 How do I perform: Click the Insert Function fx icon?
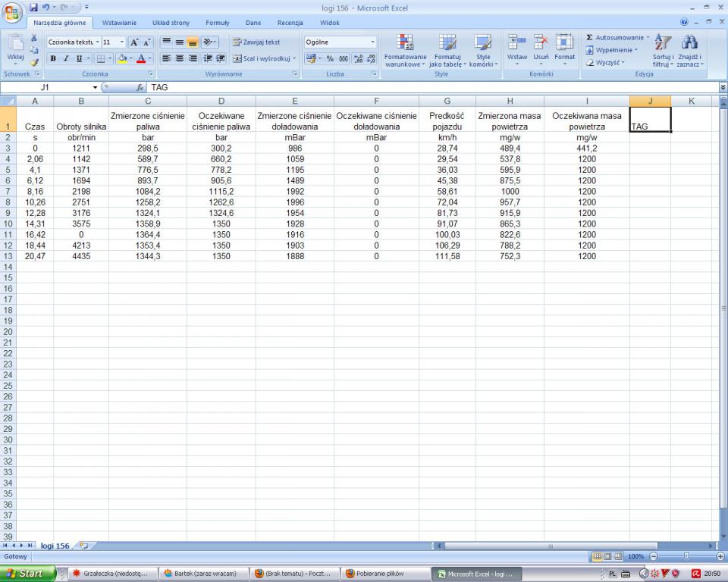click(140, 87)
